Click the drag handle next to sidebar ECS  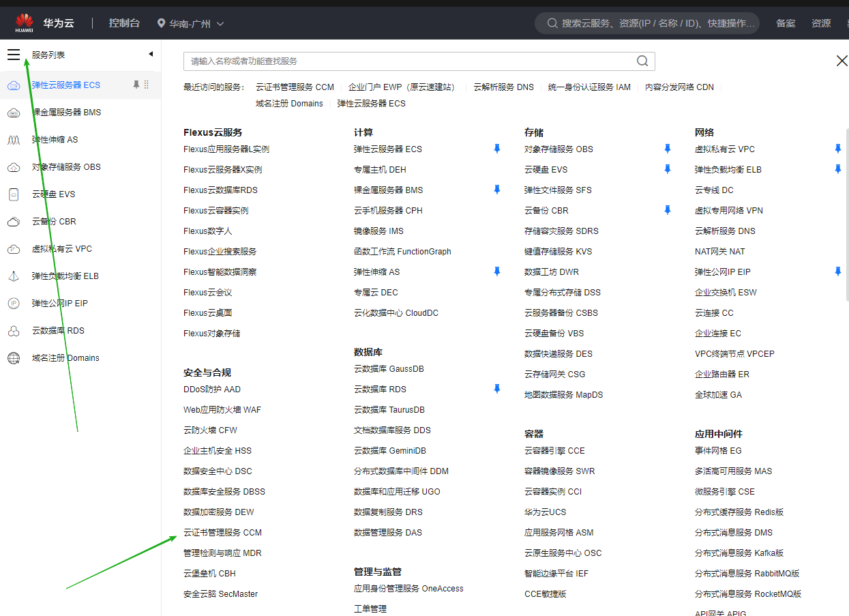(x=147, y=85)
